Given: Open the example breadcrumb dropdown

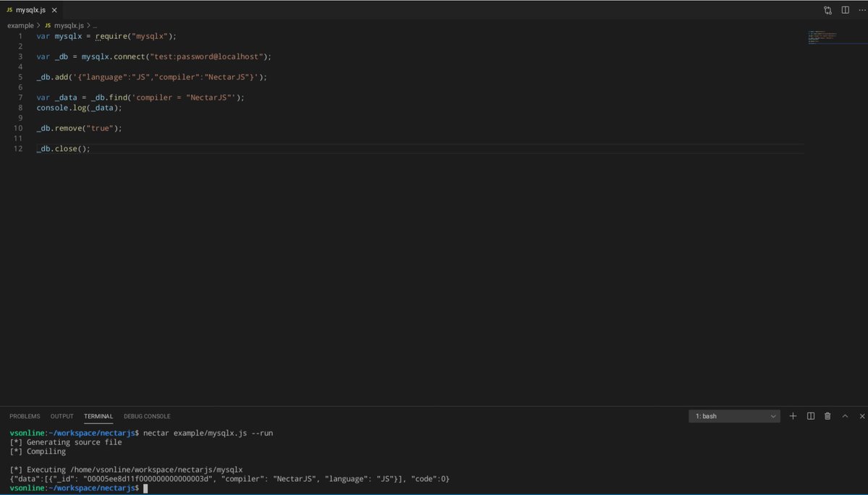Looking at the screenshot, I should 20,25.
